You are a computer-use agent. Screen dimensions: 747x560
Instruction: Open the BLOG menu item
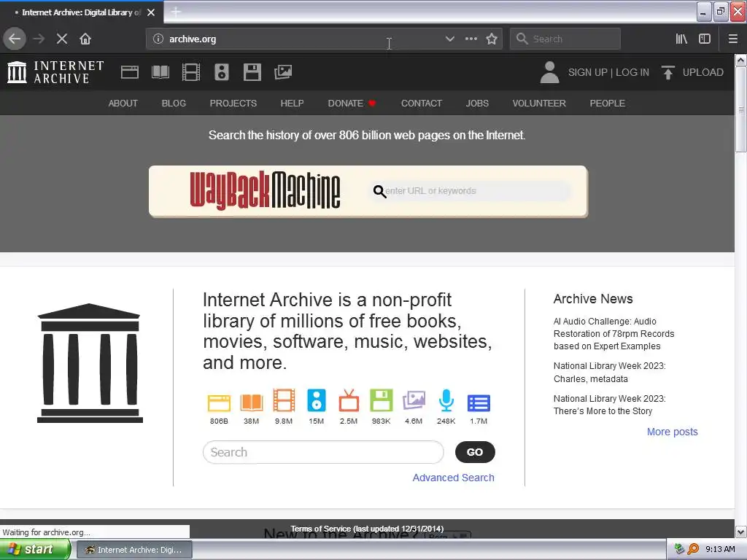click(x=174, y=104)
